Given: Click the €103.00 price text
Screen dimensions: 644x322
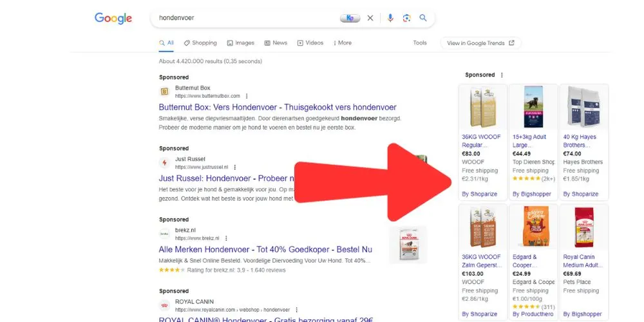Looking at the screenshot, I should 473,274.
